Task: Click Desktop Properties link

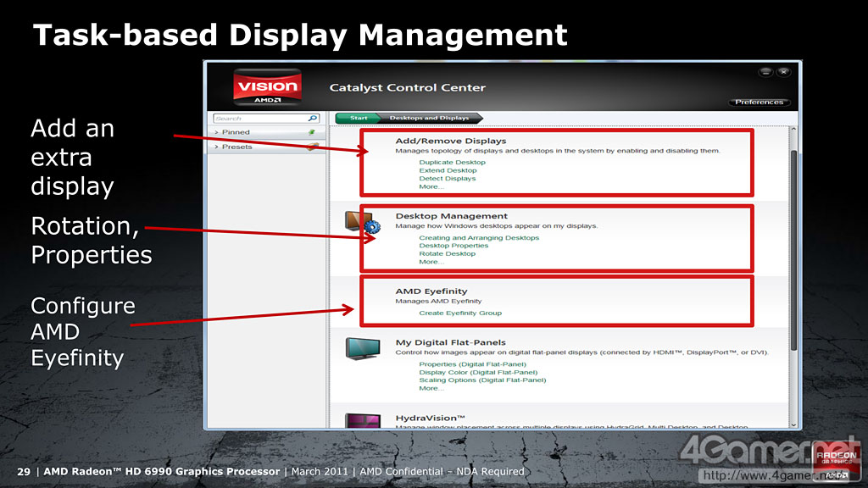Action: coord(453,246)
